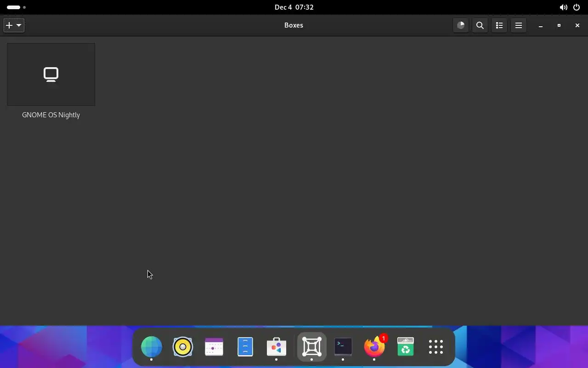
Task: Launch the web browser globe icon in dock
Action: click(x=152, y=347)
